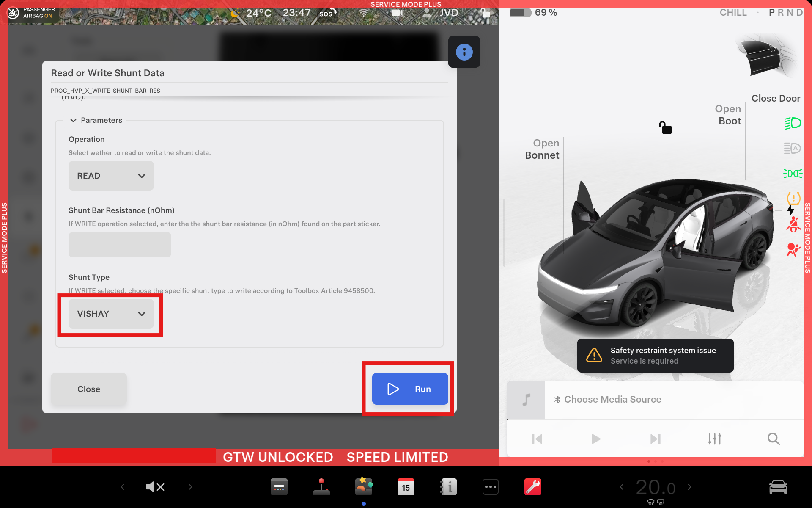This screenshot has height=508, width=812.
Task: Open the joystick arcade app
Action: [321, 487]
